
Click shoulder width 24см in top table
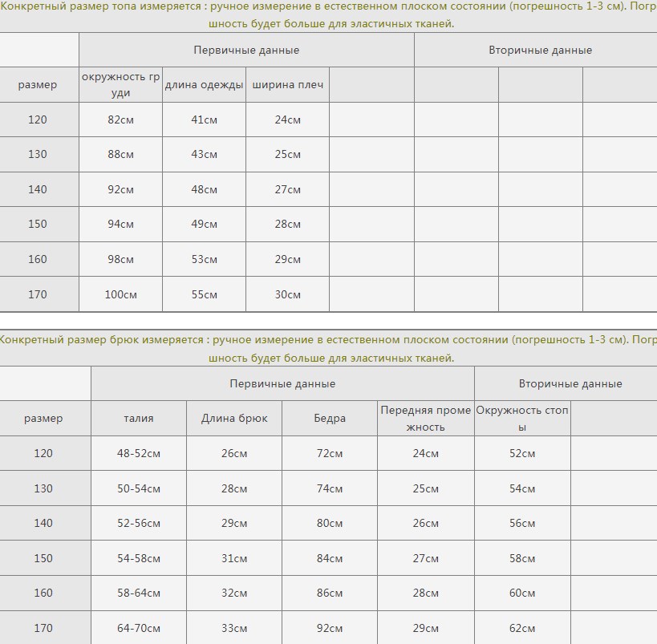click(x=287, y=119)
